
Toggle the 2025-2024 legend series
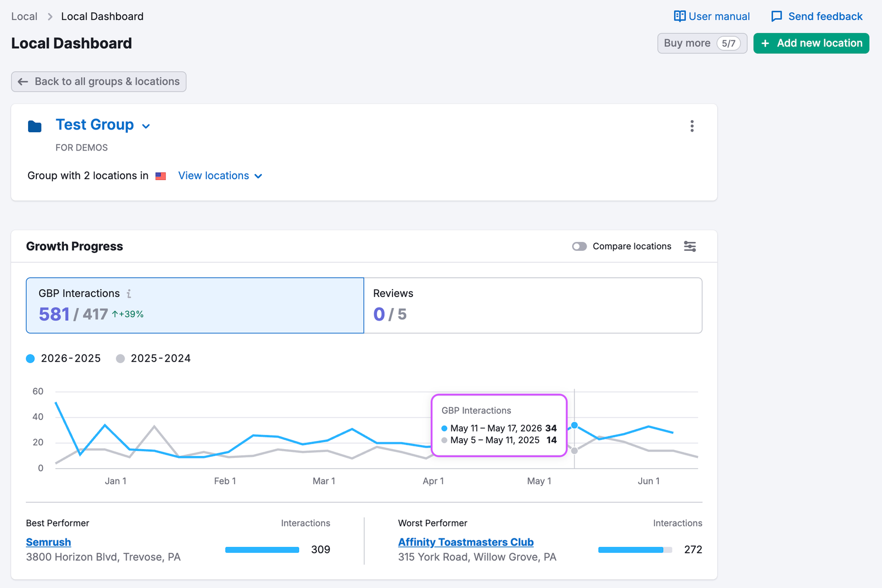tap(153, 359)
